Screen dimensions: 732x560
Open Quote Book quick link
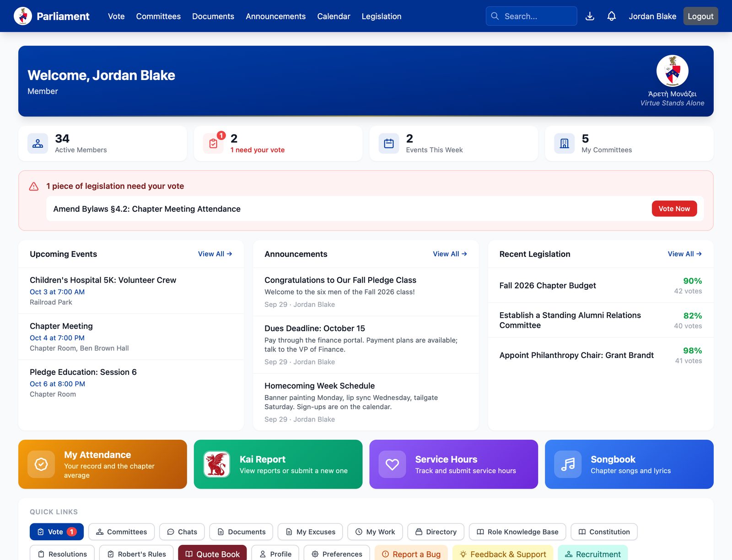click(212, 554)
